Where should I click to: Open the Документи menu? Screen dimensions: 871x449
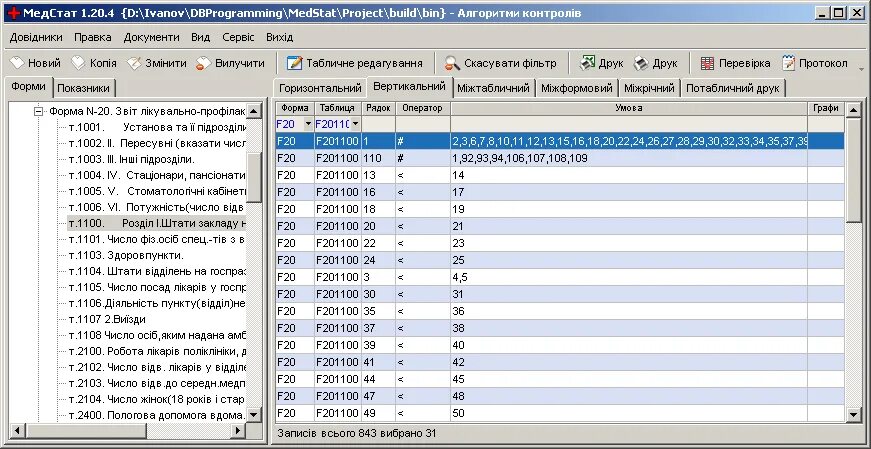[x=152, y=37]
